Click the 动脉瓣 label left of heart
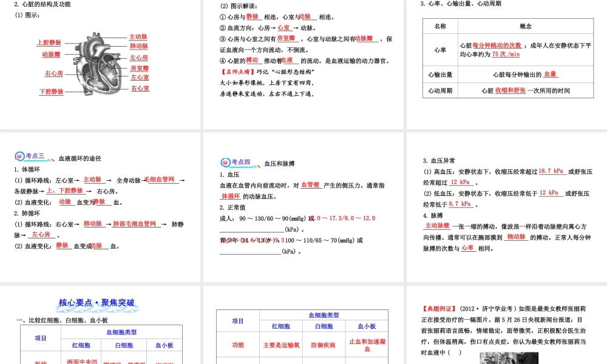 [51, 55]
